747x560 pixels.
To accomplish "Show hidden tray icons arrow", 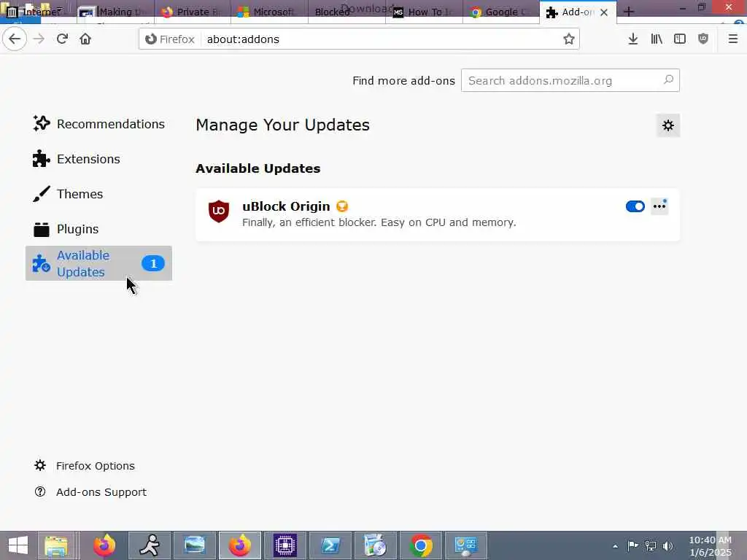I will point(615,546).
